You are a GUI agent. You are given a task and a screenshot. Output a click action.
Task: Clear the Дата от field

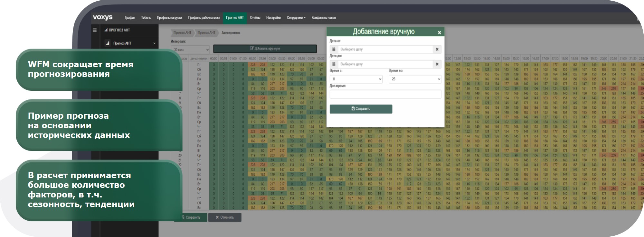pyautogui.click(x=437, y=49)
